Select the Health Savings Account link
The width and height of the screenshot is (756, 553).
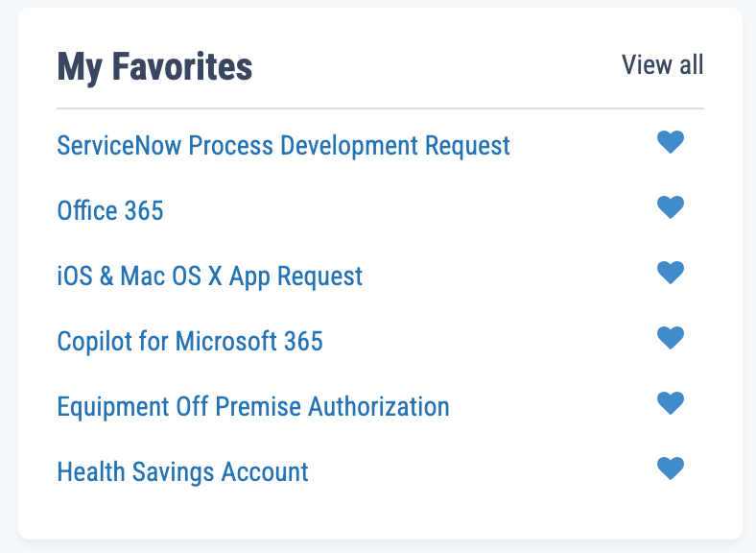tap(182, 471)
